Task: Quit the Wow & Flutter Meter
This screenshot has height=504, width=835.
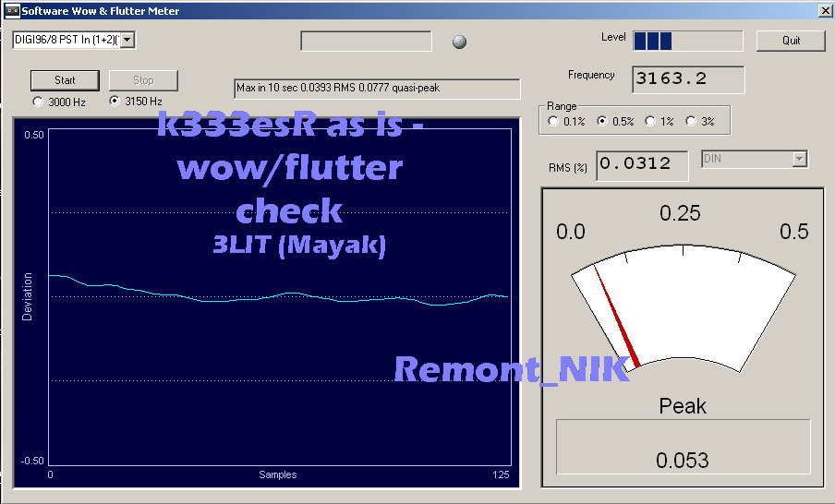Action: pyautogui.click(x=791, y=41)
